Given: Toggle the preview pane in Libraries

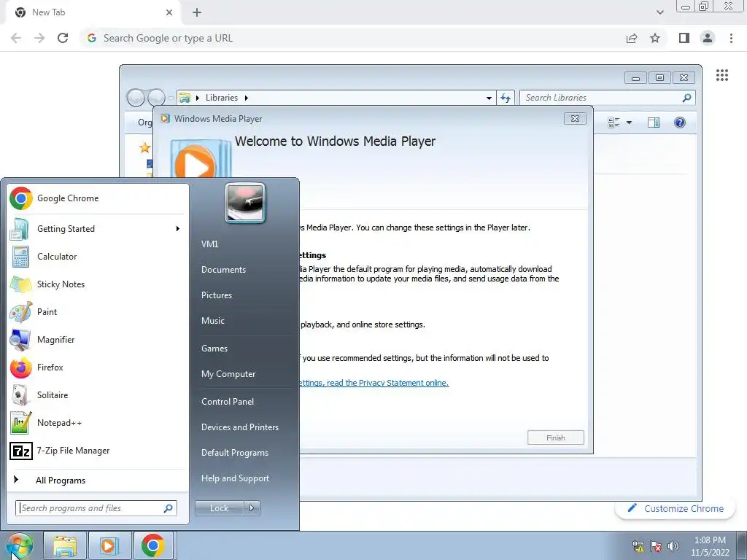Looking at the screenshot, I should (654, 122).
